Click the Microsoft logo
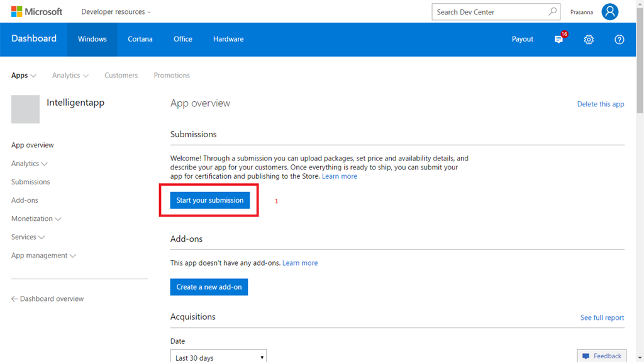The width and height of the screenshot is (644, 362). 36,12
